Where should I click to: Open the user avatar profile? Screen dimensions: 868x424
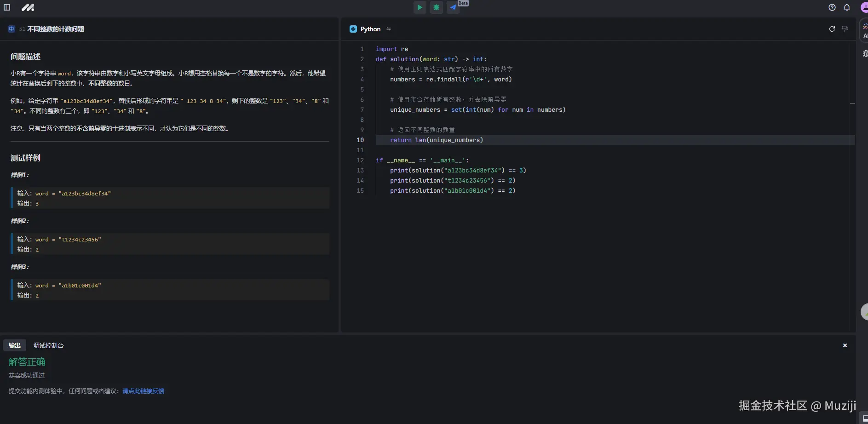point(864,7)
